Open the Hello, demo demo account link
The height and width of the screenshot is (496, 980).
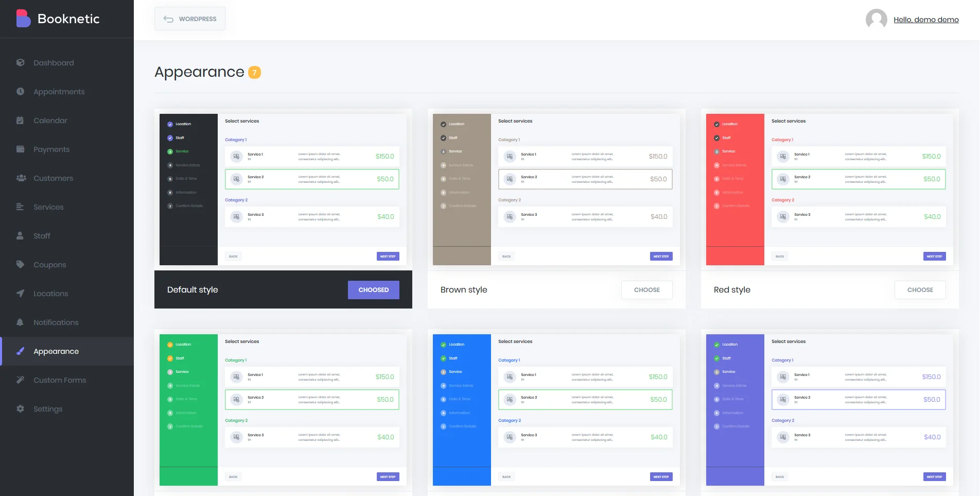[x=926, y=20]
